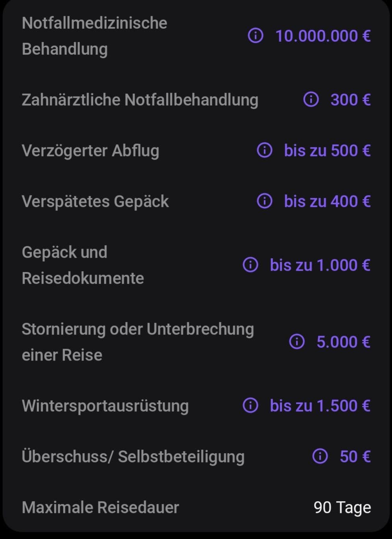392x539 pixels.
Task: Click the "90 Tage" travel duration value
Action: point(342,507)
